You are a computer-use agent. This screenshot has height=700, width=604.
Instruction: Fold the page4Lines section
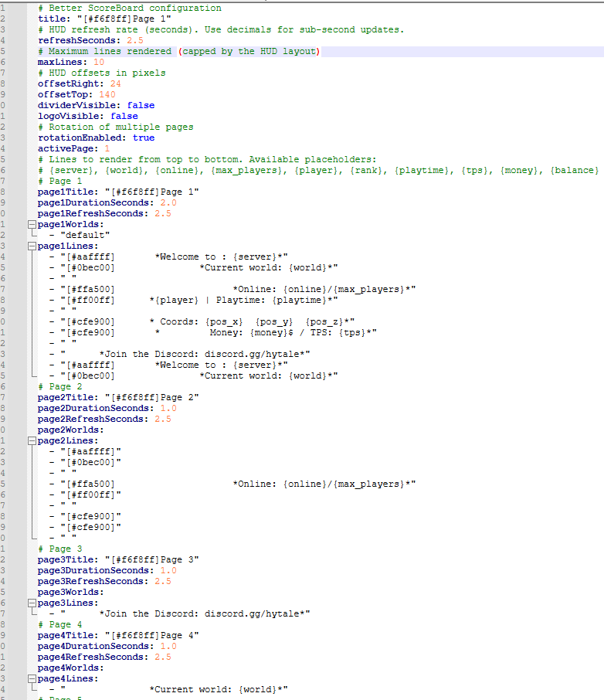coord(32,678)
